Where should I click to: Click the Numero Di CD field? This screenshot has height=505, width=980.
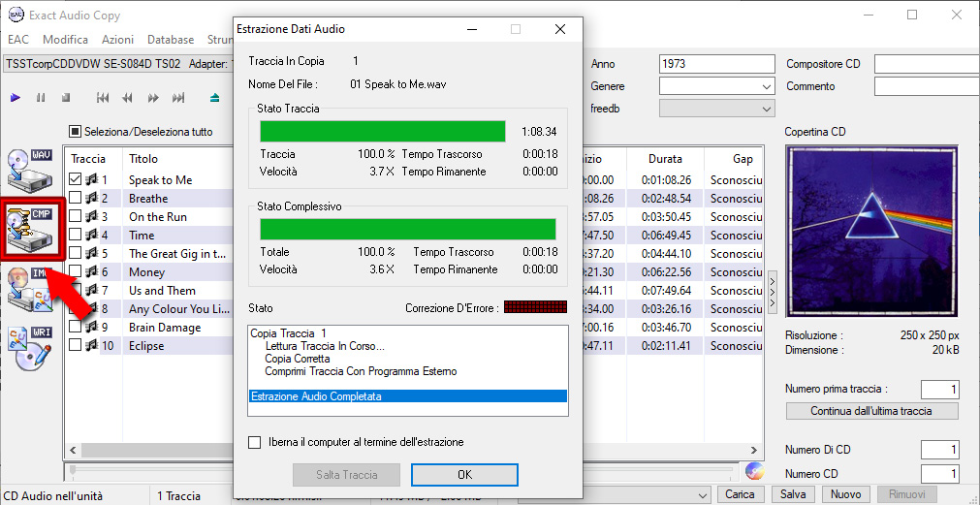[939, 450]
